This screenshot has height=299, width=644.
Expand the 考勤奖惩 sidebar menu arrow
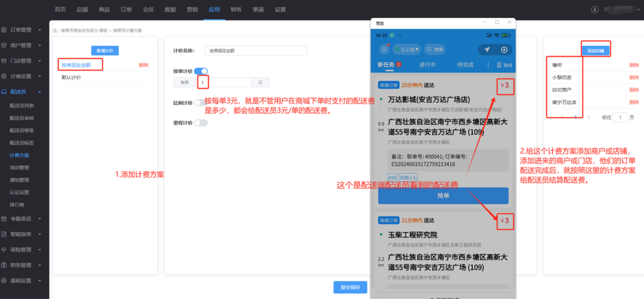40,219
